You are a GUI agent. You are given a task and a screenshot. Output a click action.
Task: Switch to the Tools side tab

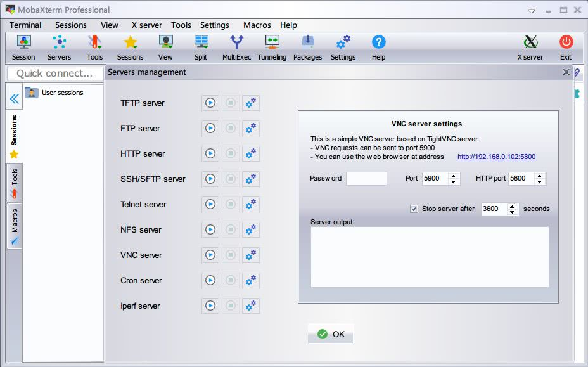coord(14,183)
